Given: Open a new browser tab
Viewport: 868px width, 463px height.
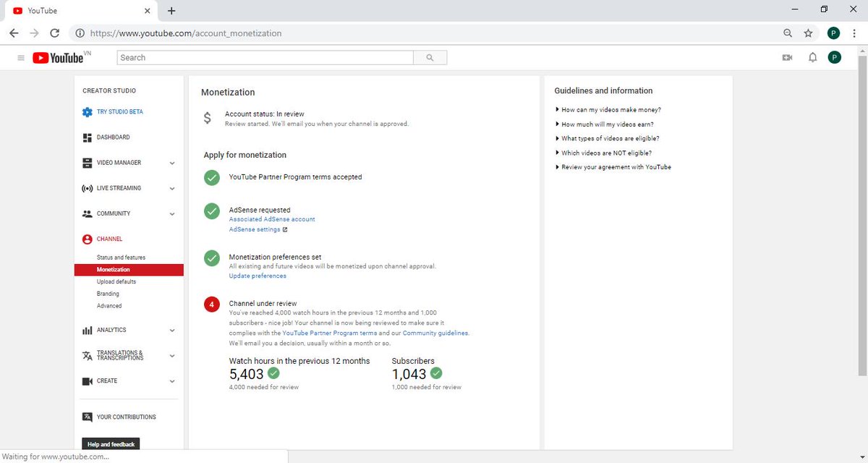Looking at the screenshot, I should tap(171, 11).
